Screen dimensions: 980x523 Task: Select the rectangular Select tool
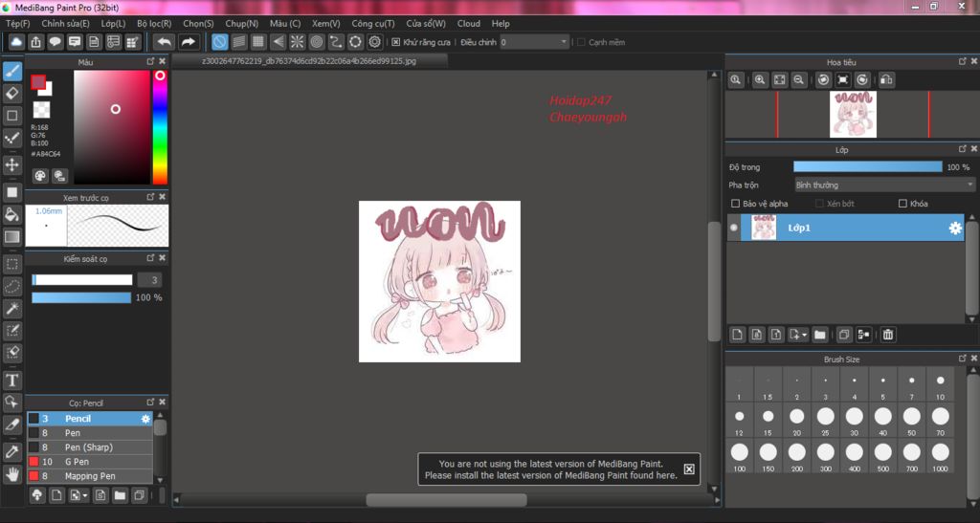[12, 264]
